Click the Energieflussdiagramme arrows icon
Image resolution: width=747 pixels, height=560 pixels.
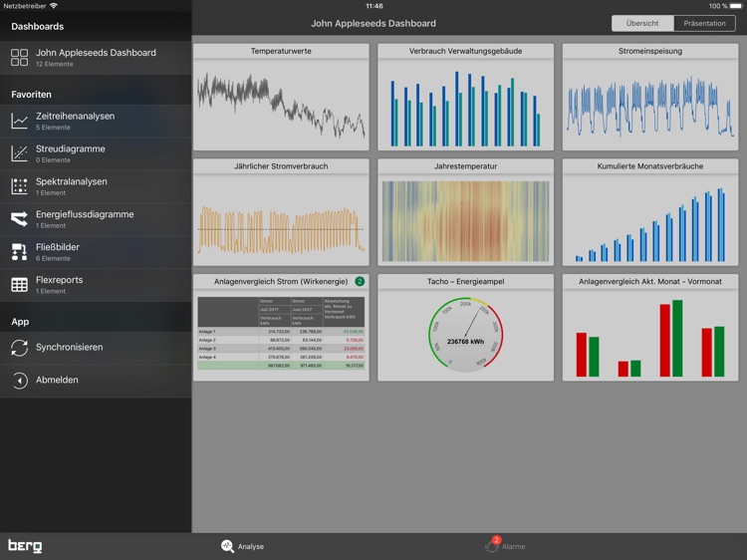(x=20, y=219)
